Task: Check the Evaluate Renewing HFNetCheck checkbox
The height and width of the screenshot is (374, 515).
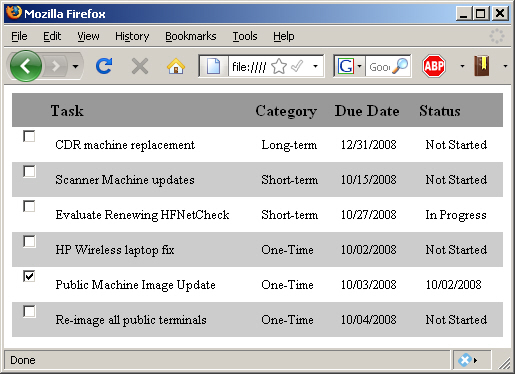Action: (29, 206)
